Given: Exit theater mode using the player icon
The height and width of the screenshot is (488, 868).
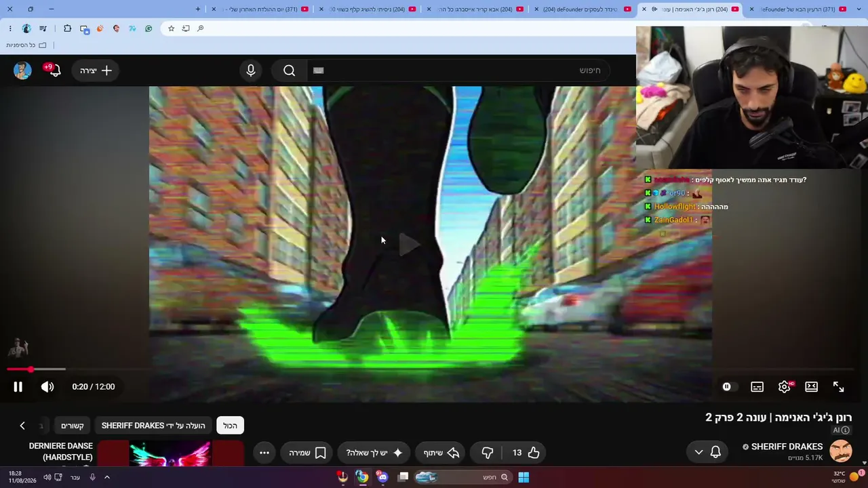Looking at the screenshot, I should [x=812, y=387].
